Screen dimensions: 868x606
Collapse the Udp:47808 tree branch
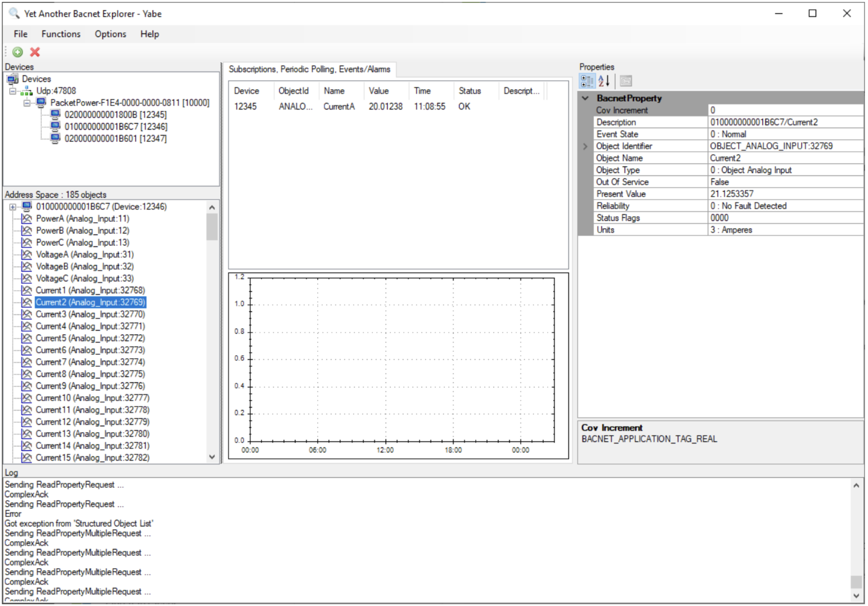(12, 91)
